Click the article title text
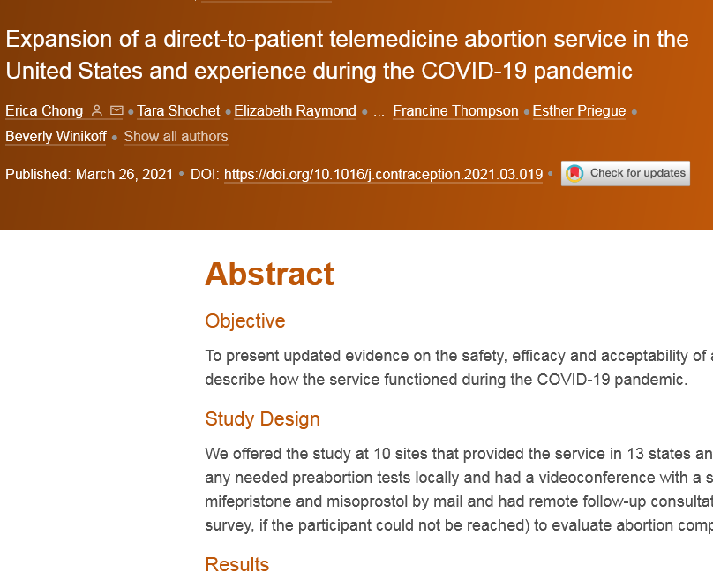 click(346, 55)
